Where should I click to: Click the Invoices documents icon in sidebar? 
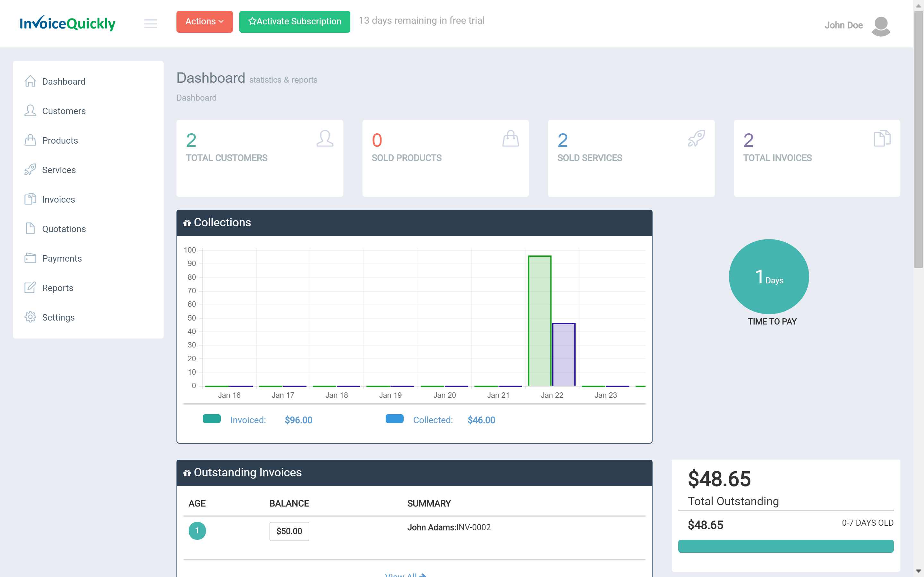tap(30, 199)
